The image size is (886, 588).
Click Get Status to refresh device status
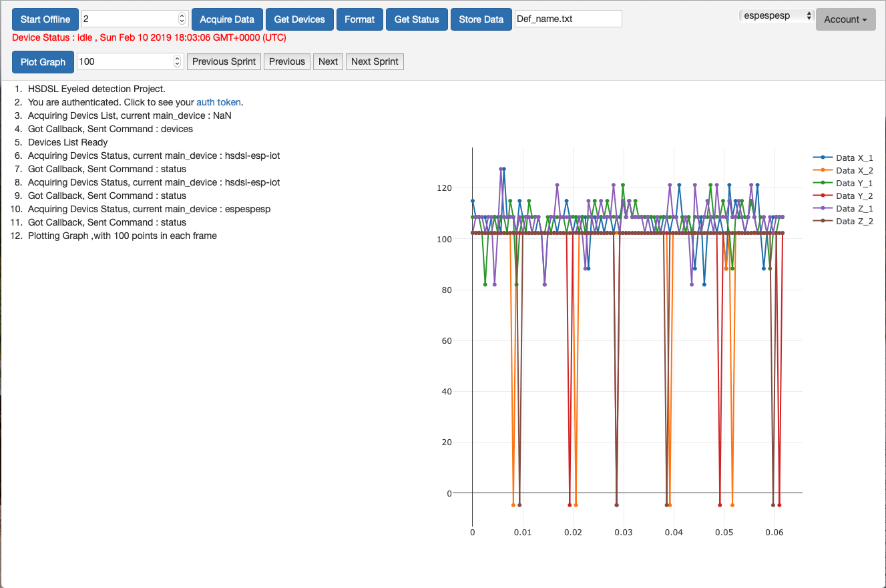coord(417,19)
